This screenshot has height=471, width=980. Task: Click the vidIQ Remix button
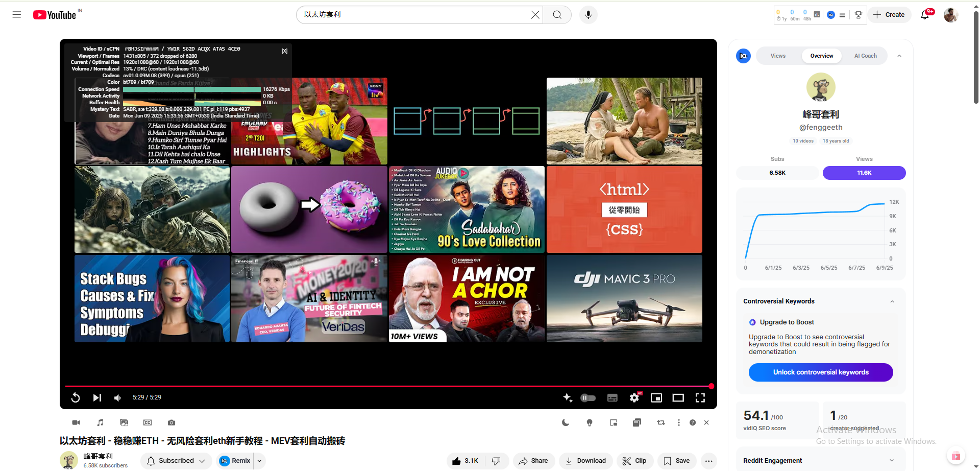pos(235,461)
